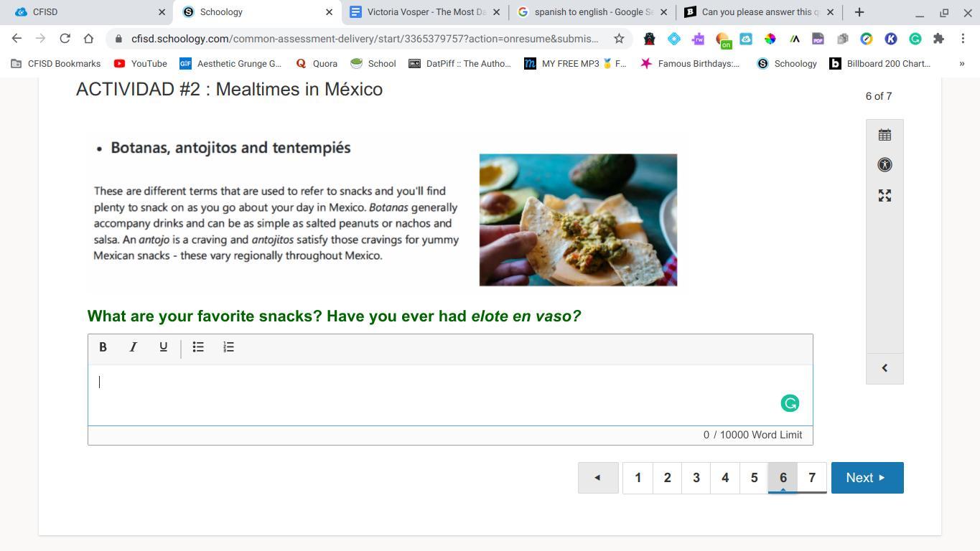Click the PDF extension icon in toolbar
The image size is (980, 551).
coord(818,39)
